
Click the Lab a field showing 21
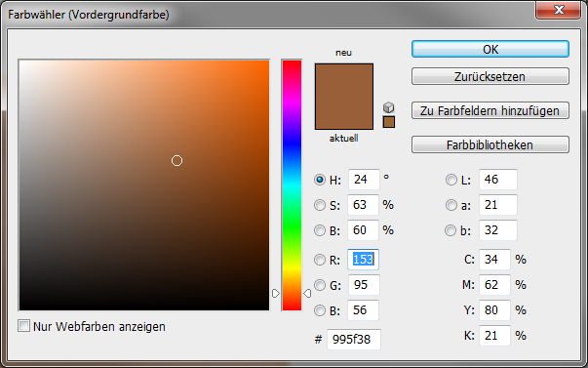click(x=498, y=205)
